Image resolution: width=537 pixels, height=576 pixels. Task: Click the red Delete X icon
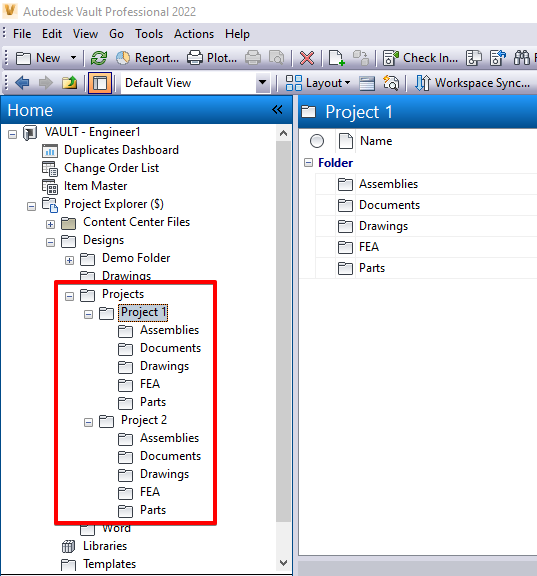pyautogui.click(x=307, y=58)
